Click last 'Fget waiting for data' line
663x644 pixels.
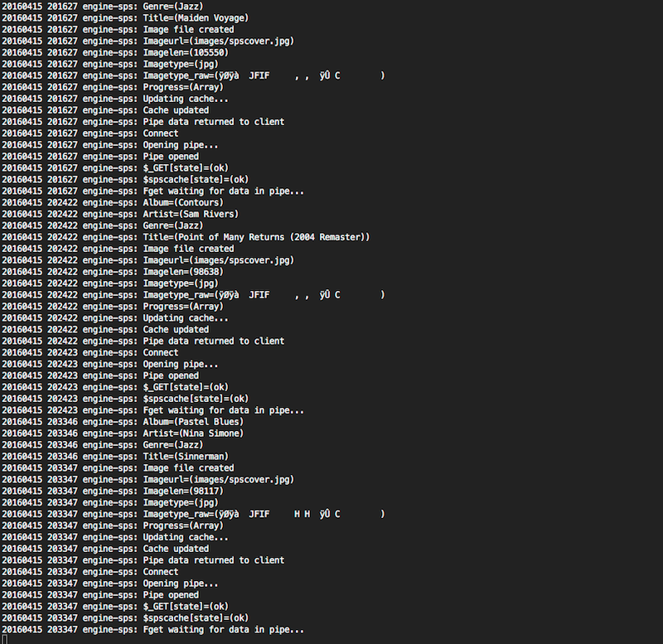coord(152,630)
